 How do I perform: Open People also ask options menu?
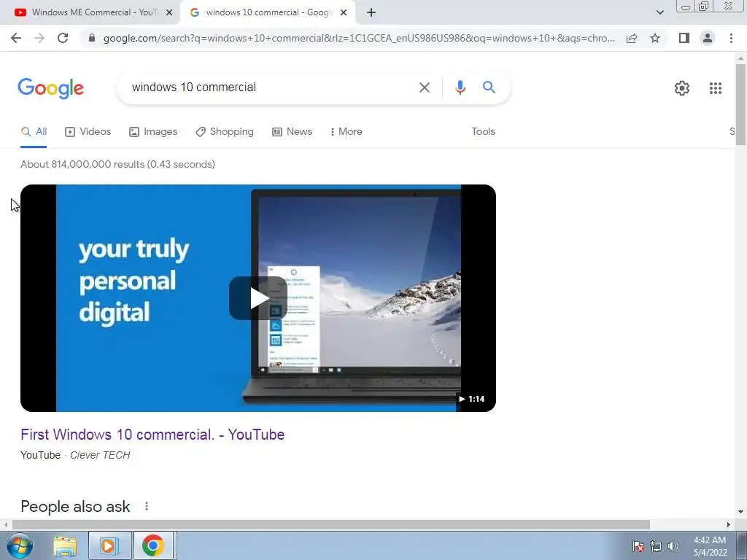point(147,506)
